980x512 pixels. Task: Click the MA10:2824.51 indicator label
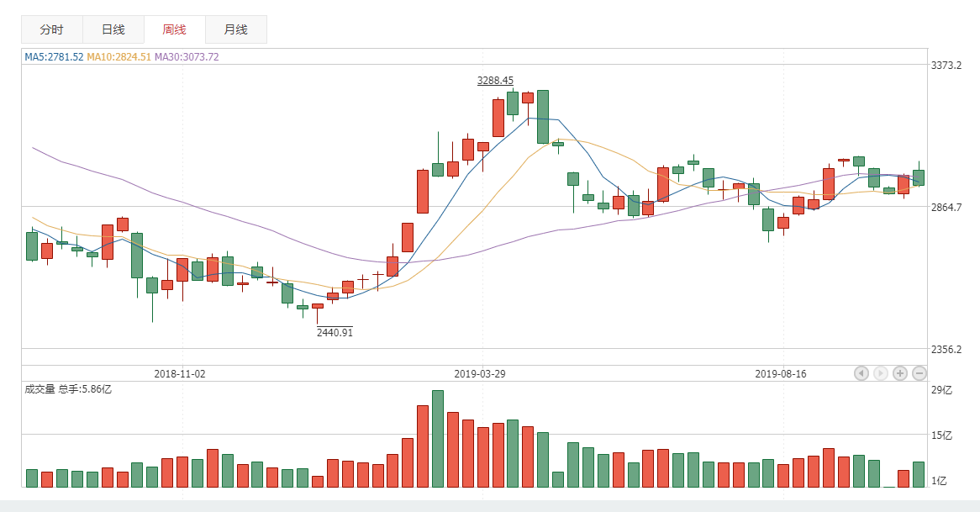click(x=119, y=57)
